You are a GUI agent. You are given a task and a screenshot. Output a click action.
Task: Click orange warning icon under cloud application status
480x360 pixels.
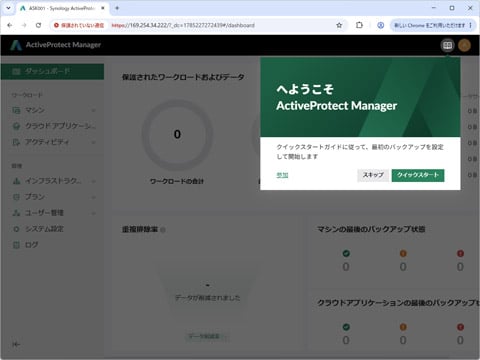(403, 327)
